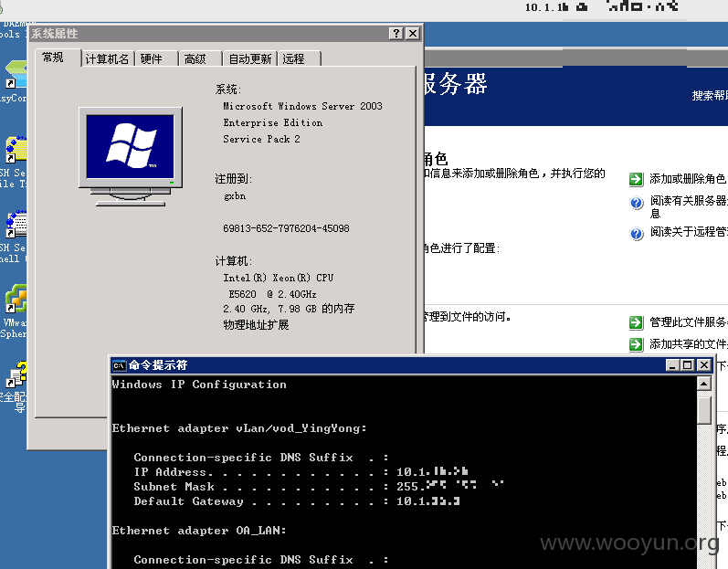The height and width of the screenshot is (569, 728).
Task: Close the 命令提示符 window
Action: click(704, 365)
